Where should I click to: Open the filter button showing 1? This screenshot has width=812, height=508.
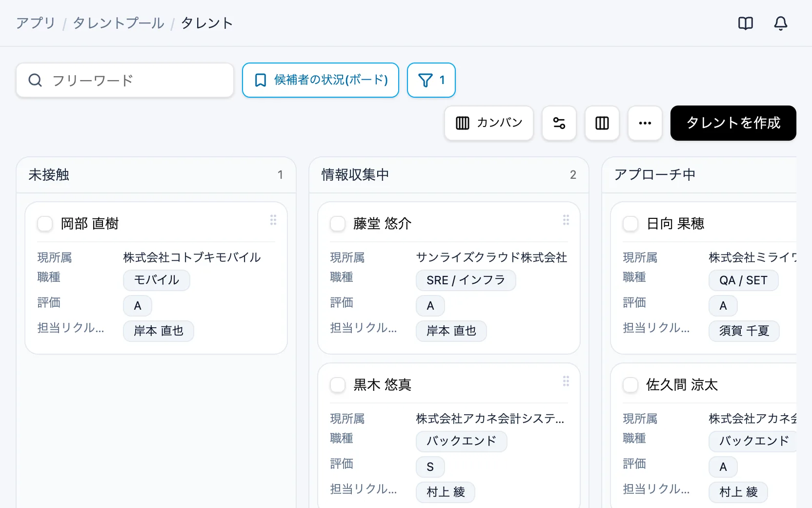(431, 80)
